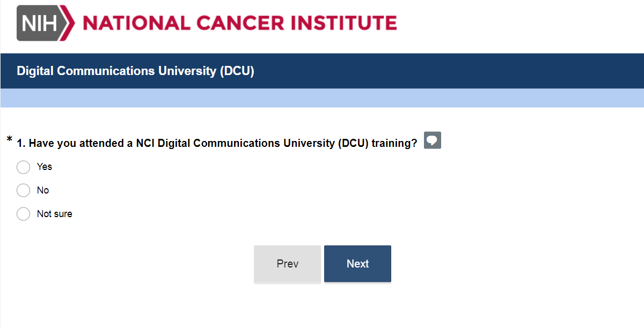Click the "Not sure" answer label text
This screenshot has width=644, height=327.
(55, 214)
